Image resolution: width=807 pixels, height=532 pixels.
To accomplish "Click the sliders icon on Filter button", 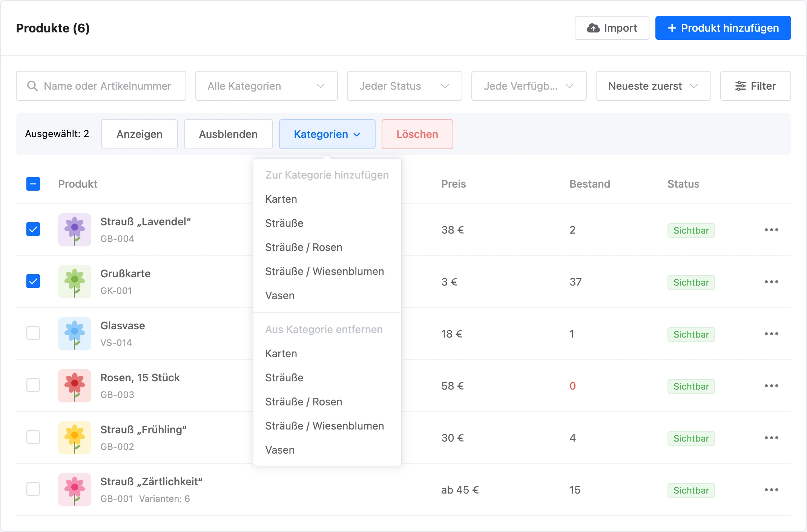I will point(740,86).
